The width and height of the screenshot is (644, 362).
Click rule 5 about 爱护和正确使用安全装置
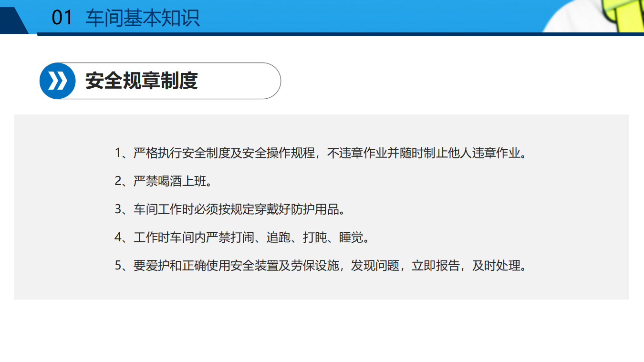click(x=321, y=266)
